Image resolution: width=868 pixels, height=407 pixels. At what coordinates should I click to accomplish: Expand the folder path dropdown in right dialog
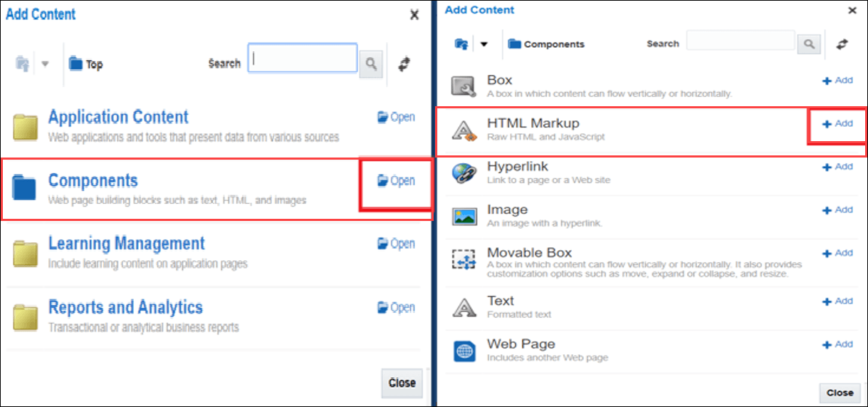[484, 44]
